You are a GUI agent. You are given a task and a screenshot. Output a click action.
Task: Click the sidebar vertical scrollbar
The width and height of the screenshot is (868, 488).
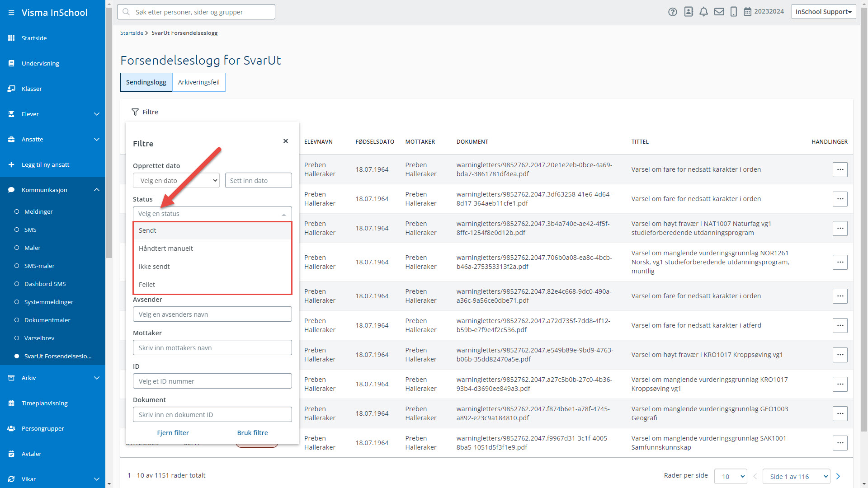[109, 132]
